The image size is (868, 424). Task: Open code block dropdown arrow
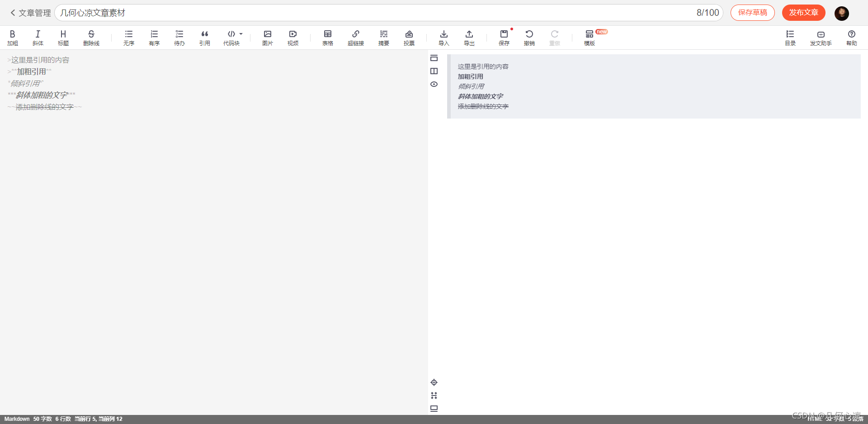point(241,34)
